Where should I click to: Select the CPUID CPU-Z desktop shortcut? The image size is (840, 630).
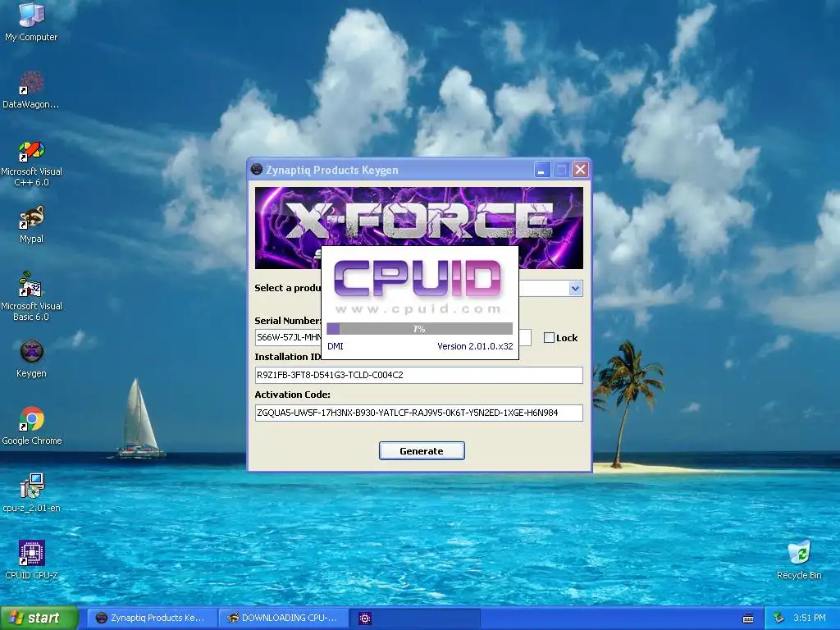click(x=32, y=560)
